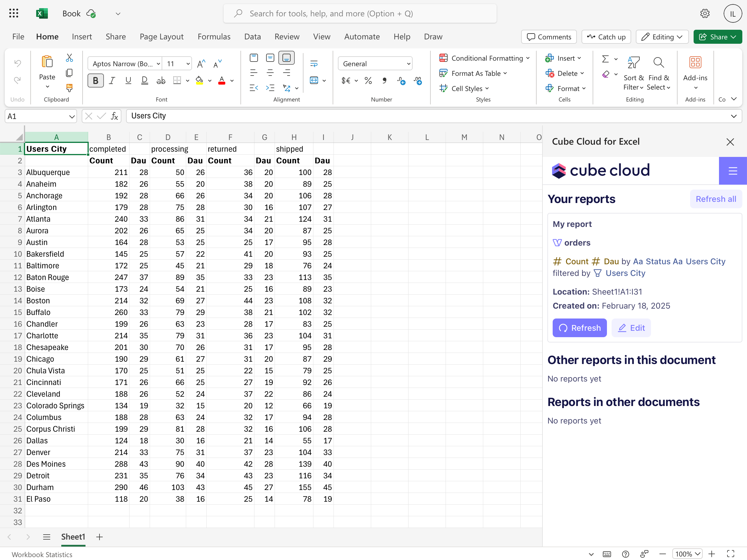Toggle Bold formatting
Screen dimensions: 747x560
[x=96, y=81]
